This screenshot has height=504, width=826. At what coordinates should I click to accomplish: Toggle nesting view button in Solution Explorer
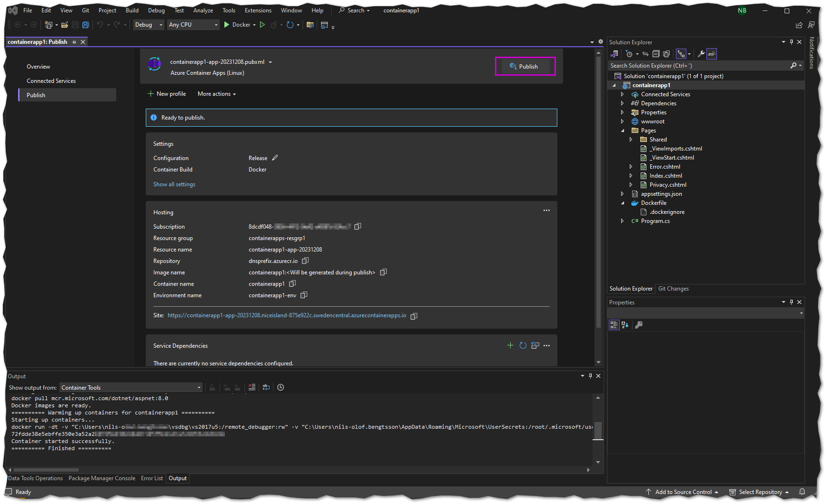pyautogui.click(x=681, y=54)
